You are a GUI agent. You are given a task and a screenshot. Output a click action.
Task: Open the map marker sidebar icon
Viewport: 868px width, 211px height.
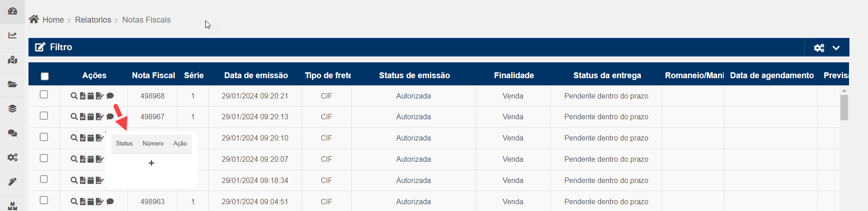pos(12,60)
